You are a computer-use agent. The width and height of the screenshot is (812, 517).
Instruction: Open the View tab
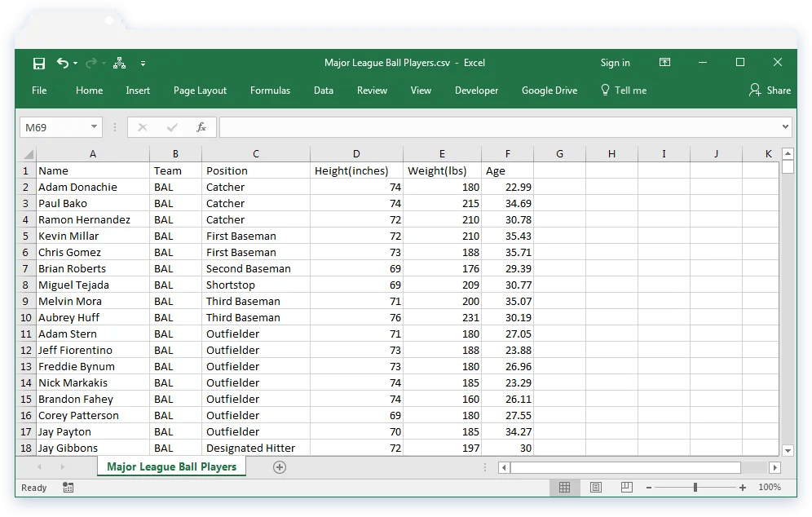[421, 91]
